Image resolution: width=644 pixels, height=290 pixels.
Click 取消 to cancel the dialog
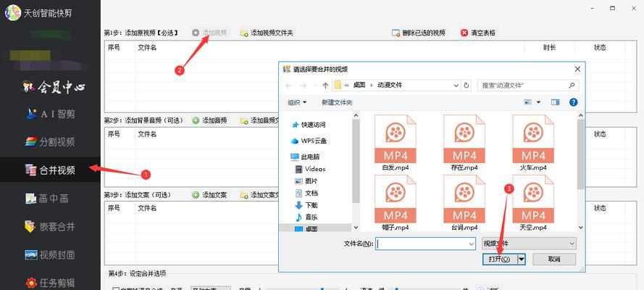tap(554, 260)
